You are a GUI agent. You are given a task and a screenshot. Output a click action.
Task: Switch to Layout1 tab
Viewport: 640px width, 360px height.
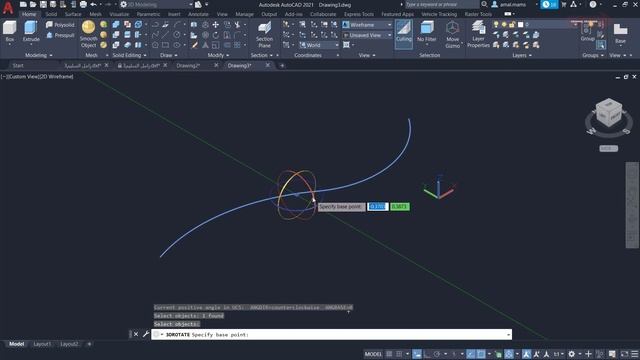coord(42,344)
